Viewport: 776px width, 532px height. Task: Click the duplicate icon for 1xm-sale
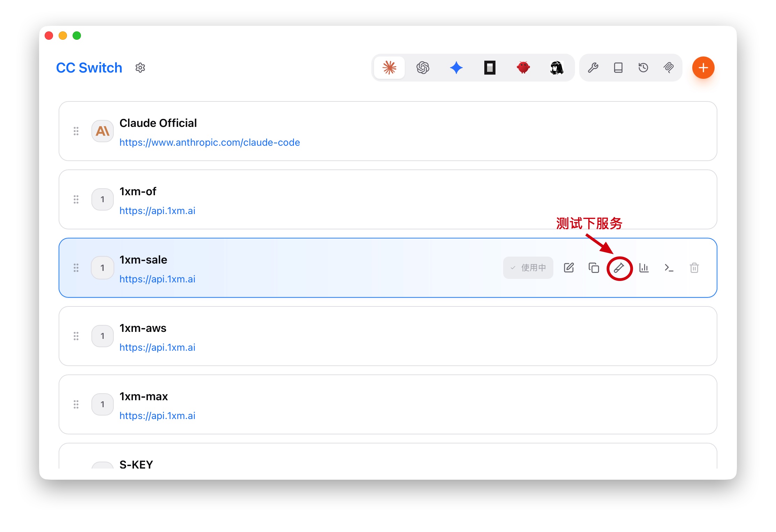(x=594, y=268)
